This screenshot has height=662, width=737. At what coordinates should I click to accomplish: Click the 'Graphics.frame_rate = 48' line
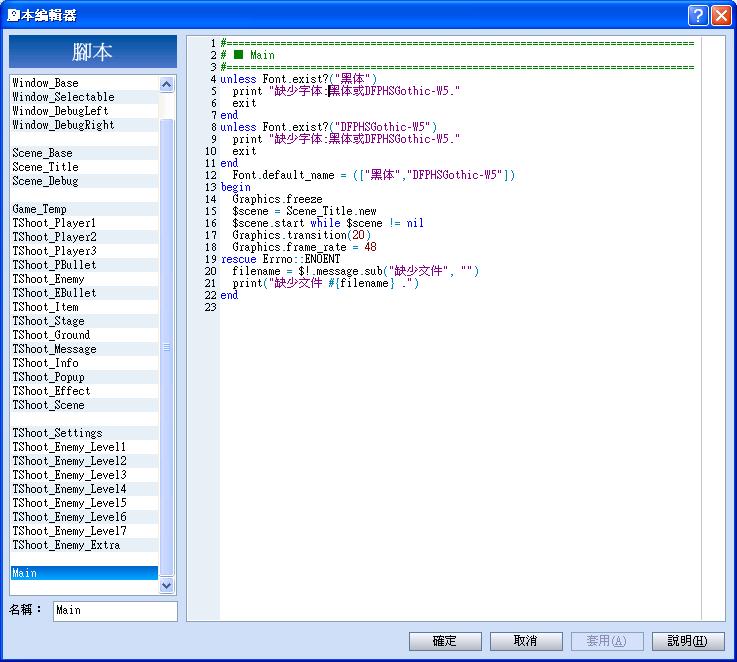click(304, 247)
